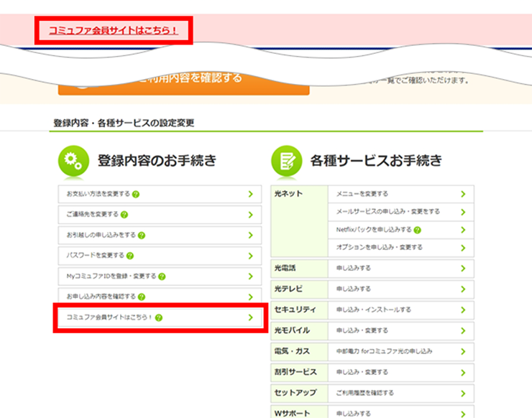Open 光ネット メニューを変更する
The height and width of the screenshot is (418, 532).
[x=401, y=194]
